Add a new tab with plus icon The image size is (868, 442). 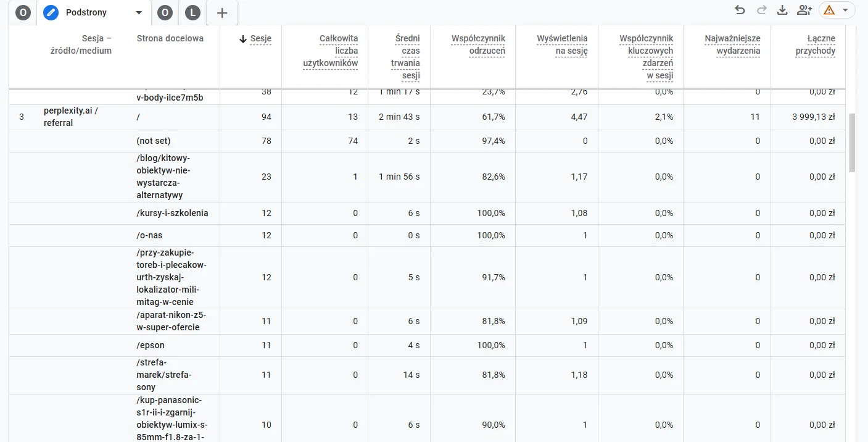(223, 13)
